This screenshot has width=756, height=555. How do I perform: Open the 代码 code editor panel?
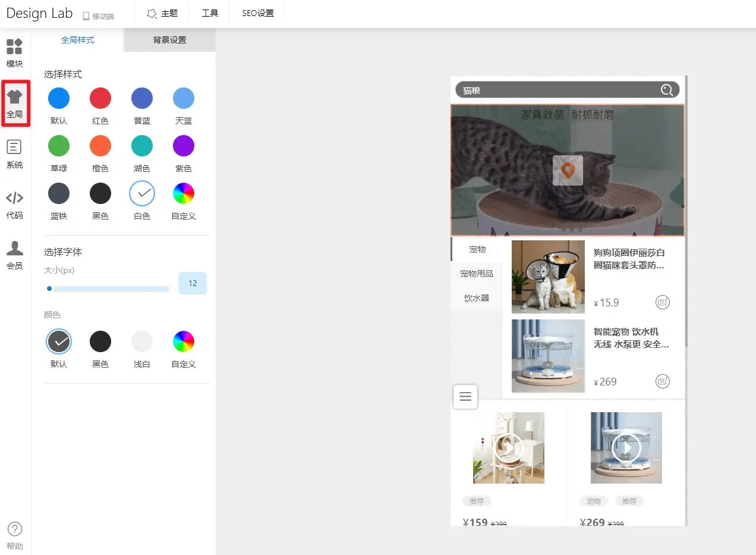point(15,205)
